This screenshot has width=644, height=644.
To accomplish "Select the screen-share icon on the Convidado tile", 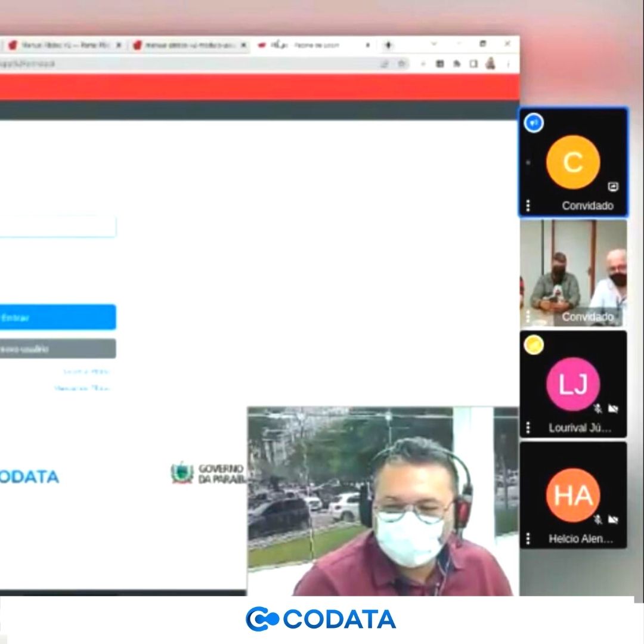I will point(614,187).
